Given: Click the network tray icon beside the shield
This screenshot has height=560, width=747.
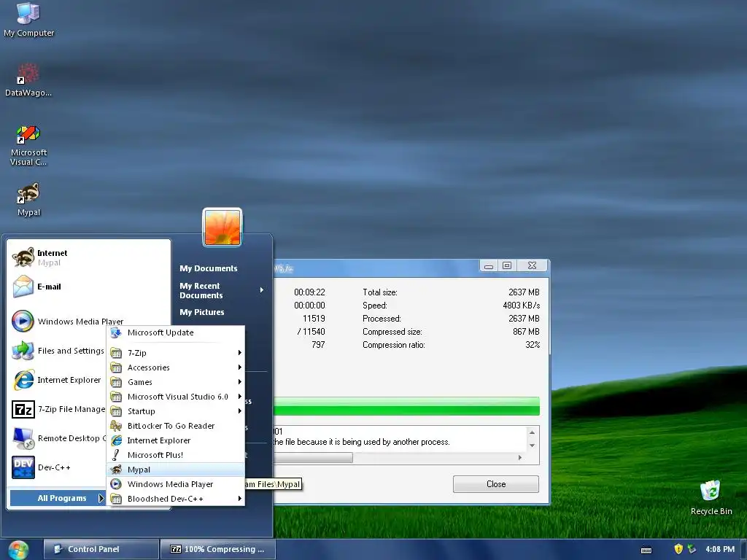Looking at the screenshot, I should [x=692, y=549].
